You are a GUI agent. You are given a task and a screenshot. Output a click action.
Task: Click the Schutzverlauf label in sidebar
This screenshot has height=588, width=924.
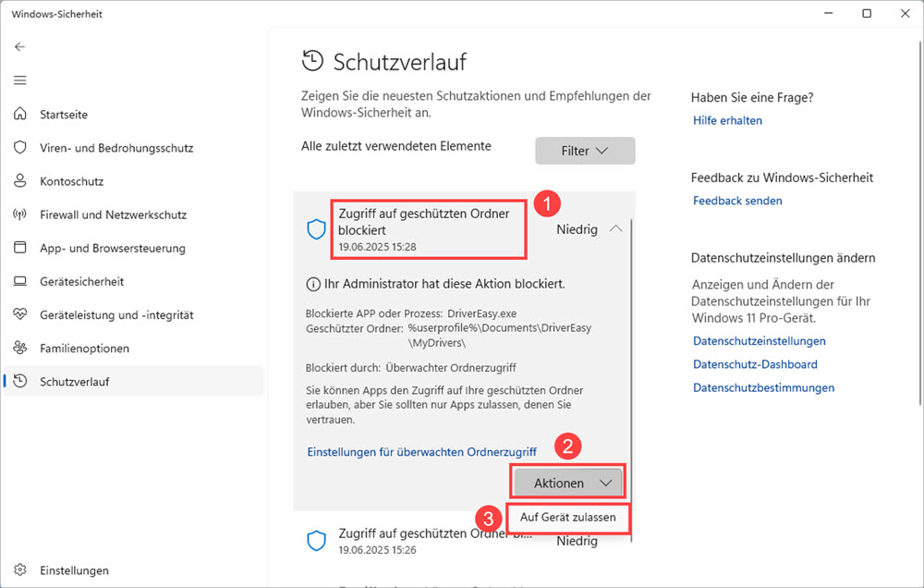click(x=74, y=382)
